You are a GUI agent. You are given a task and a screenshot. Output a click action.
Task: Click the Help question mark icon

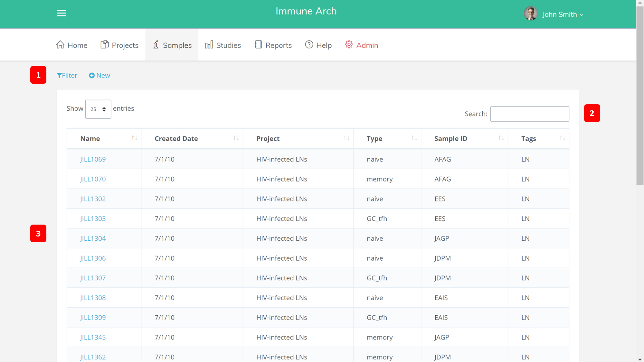(x=309, y=45)
